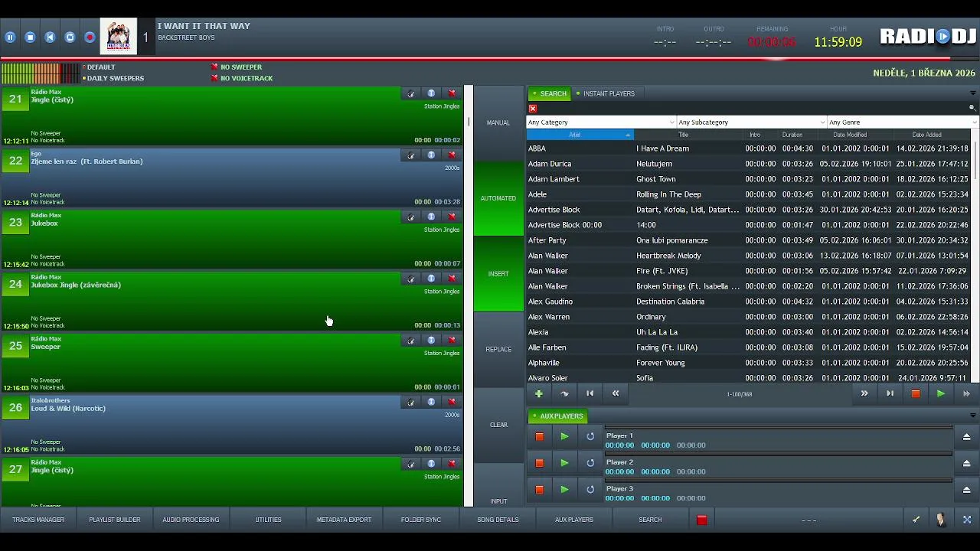980x551 pixels.
Task: Open the Any Genre dropdown
Action: (903, 122)
